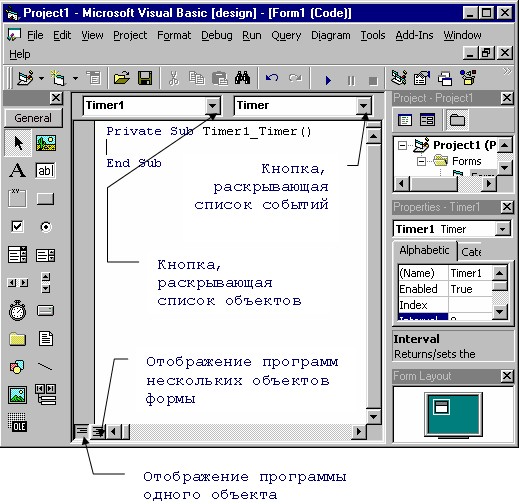
Task: Open the Project menu
Action: click(130, 36)
